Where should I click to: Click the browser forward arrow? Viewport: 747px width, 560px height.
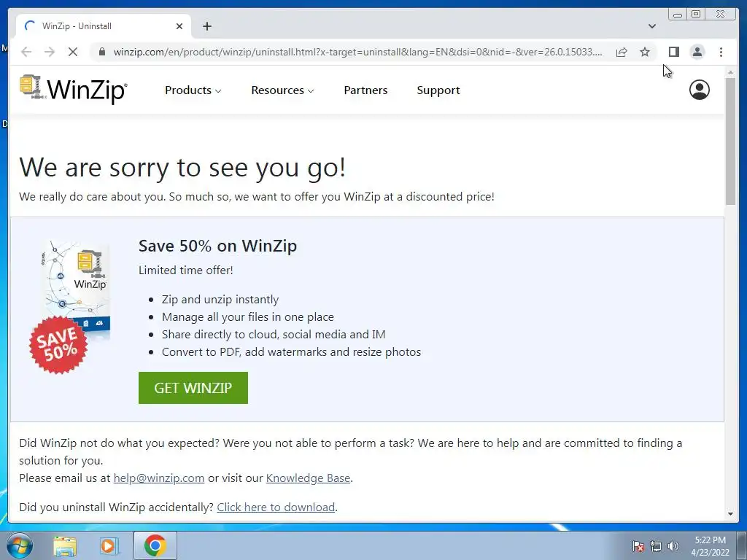pos(50,52)
